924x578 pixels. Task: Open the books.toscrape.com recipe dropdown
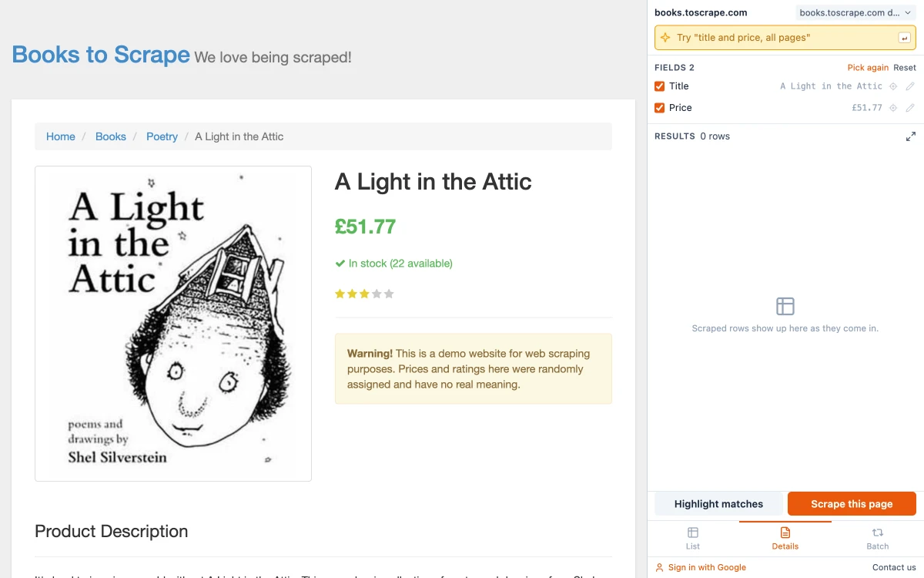[855, 12]
